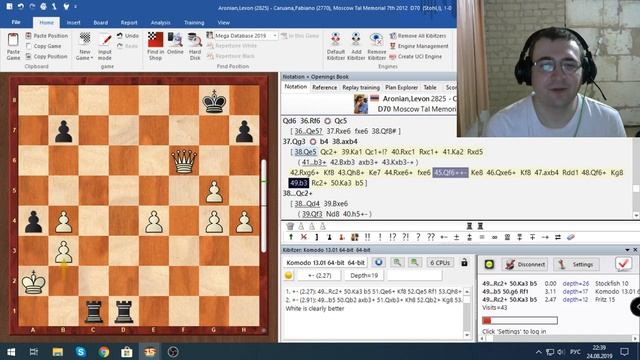640x360 pixels.
Task: Toggle the Komodo engine lock icon
Action: 464,262
